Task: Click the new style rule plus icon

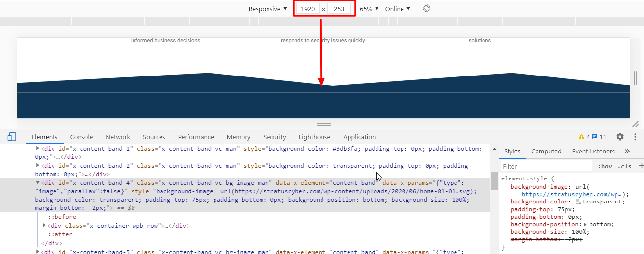Action: tap(641, 166)
